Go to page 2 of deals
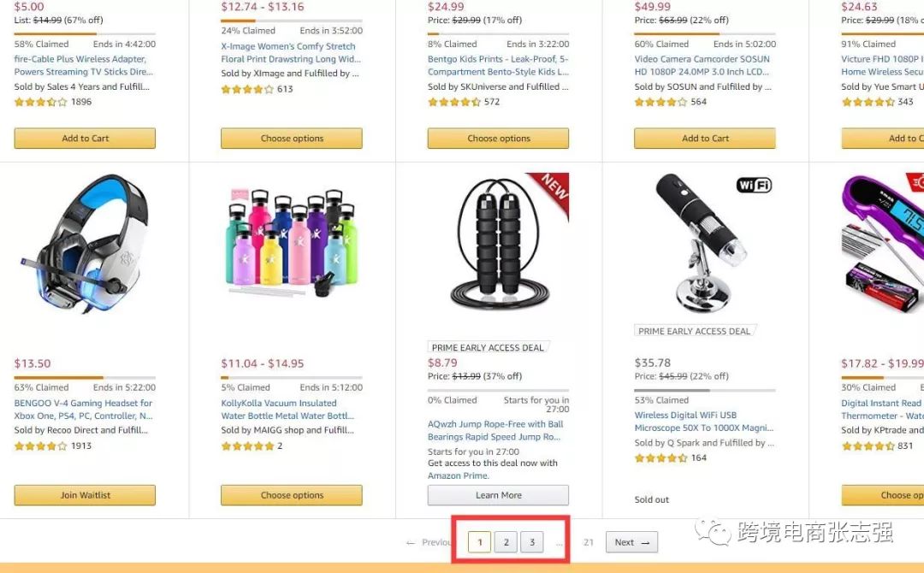This screenshot has height=573, width=924. coord(506,542)
